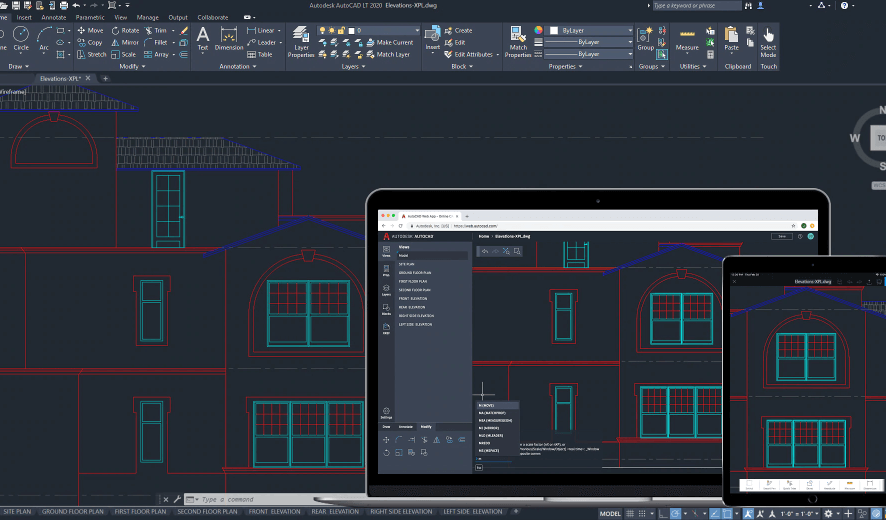Expand the Draw panel
The image size is (886, 520).
[18, 67]
